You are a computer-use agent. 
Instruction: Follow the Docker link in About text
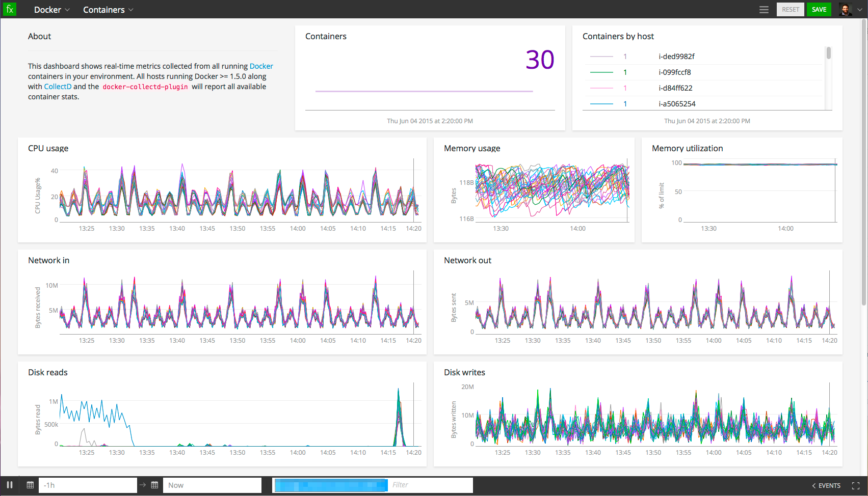click(261, 66)
